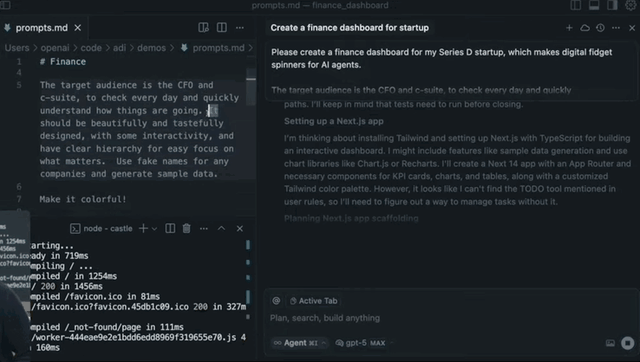Start a new chat with plus icon

click(x=569, y=28)
